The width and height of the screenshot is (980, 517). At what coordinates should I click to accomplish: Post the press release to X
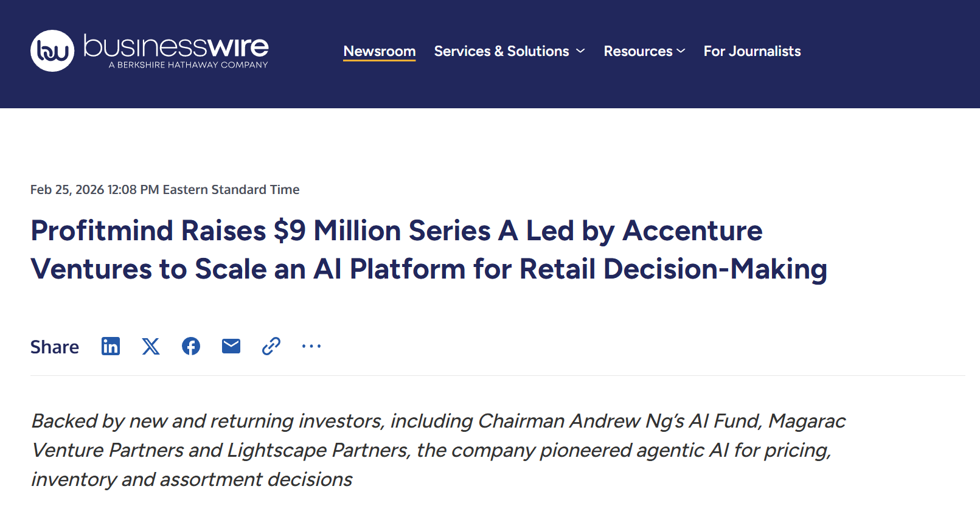pos(150,346)
